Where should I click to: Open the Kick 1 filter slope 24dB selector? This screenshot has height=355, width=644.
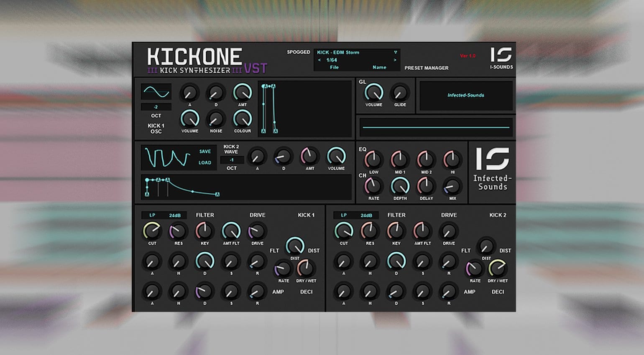(175, 215)
